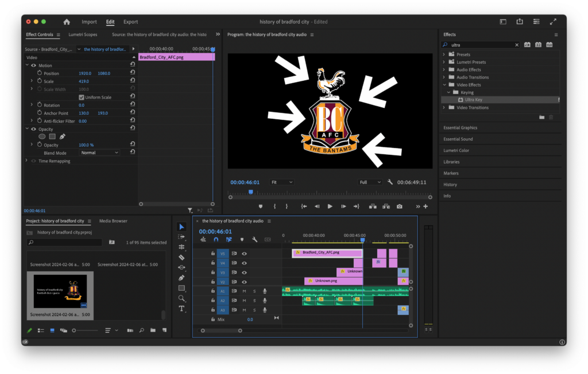Open the Full playback resolution dropdown
This screenshot has width=588, height=374.
click(370, 182)
